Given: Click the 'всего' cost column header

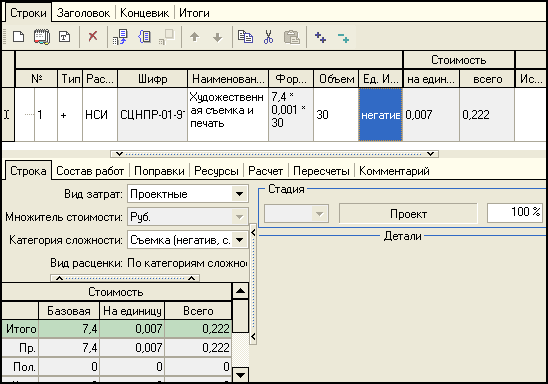Looking at the screenshot, I should point(487,79).
